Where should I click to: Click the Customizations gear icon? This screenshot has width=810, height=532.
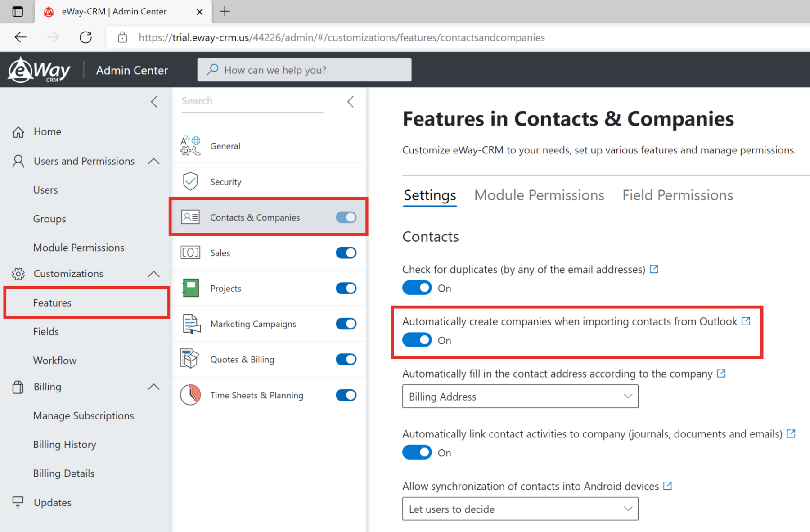18,274
